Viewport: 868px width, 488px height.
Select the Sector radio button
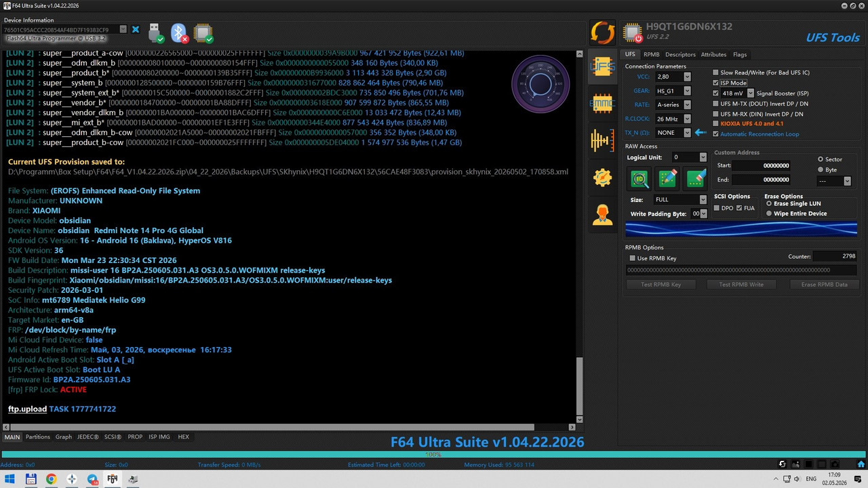tap(821, 159)
